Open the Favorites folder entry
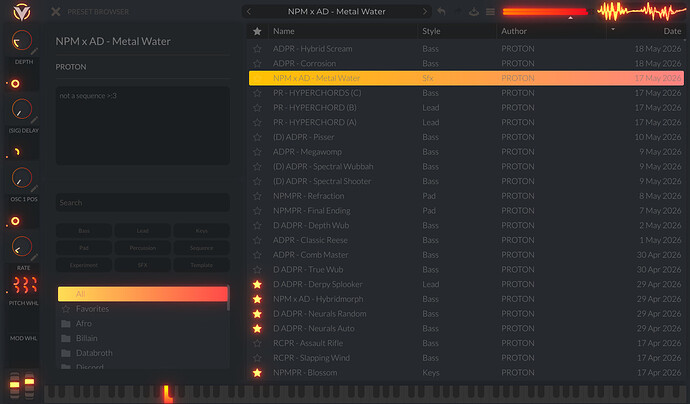The image size is (690, 404). pos(143,309)
